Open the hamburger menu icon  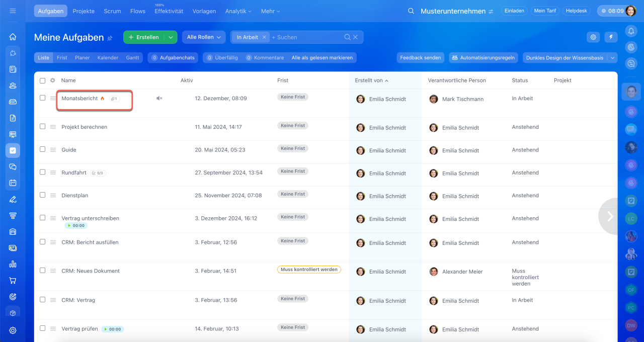(x=13, y=11)
